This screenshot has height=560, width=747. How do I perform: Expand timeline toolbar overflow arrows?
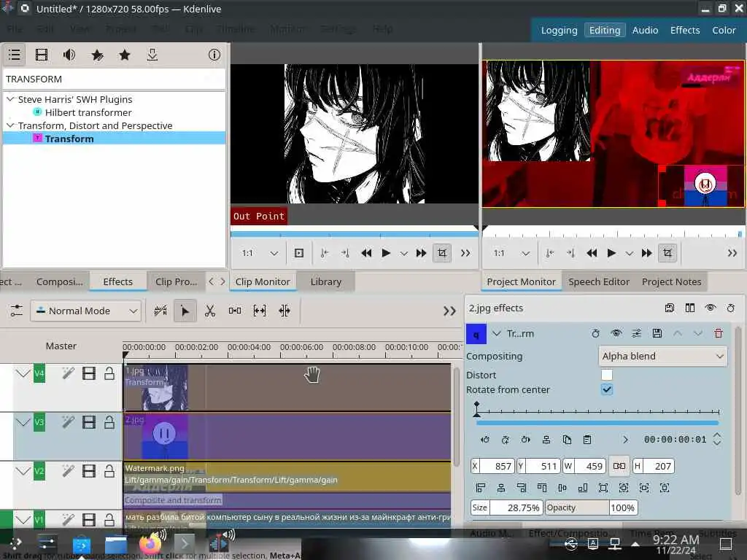pos(449,311)
